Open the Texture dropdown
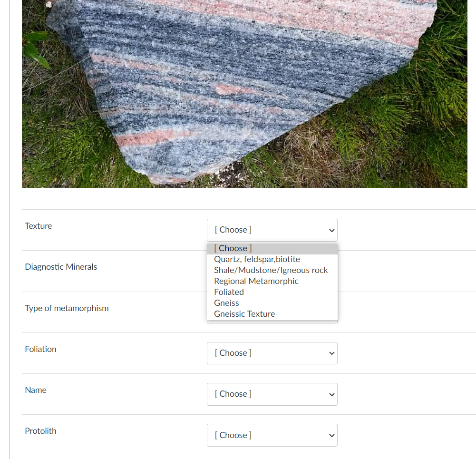Viewport: 476px width, 459px height. 272,230
